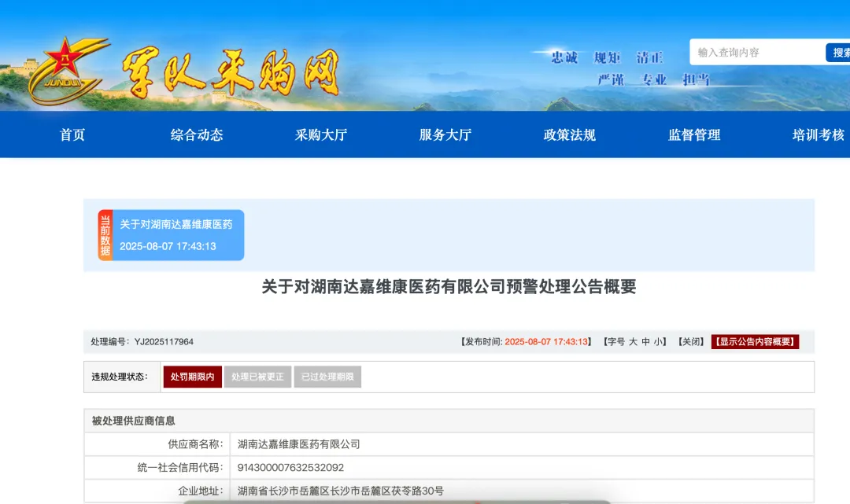Click the 规矩 motto word in header
Image resolution: width=850 pixels, height=504 pixels.
pyautogui.click(x=607, y=57)
